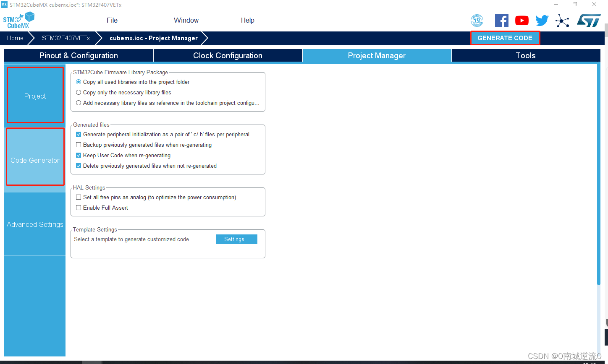Open the Facebook icon link
Image resolution: width=608 pixels, height=364 pixels.
pyautogui.click(x=501, y=21)
